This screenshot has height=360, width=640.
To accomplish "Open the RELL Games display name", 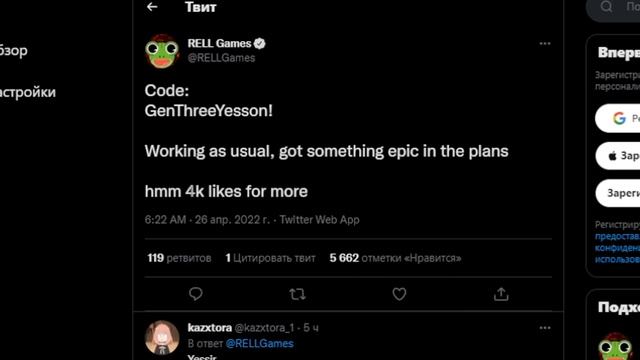I will pos(219,43).
